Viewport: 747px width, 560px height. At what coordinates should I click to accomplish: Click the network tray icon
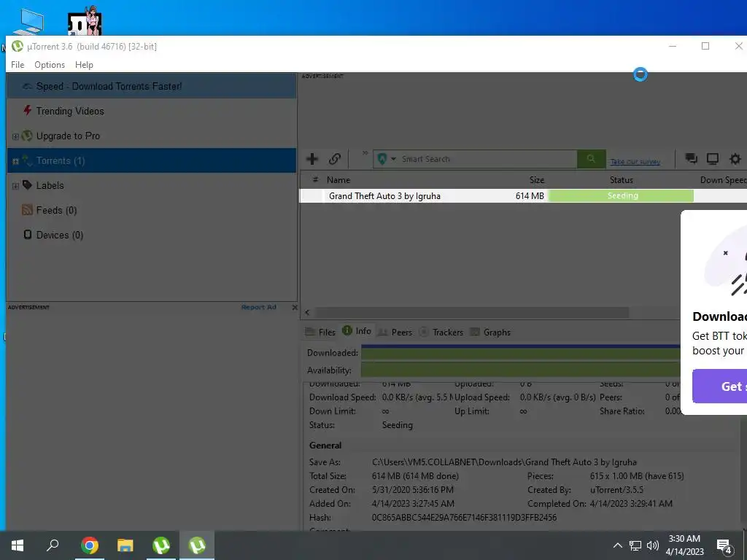[635, 545]
